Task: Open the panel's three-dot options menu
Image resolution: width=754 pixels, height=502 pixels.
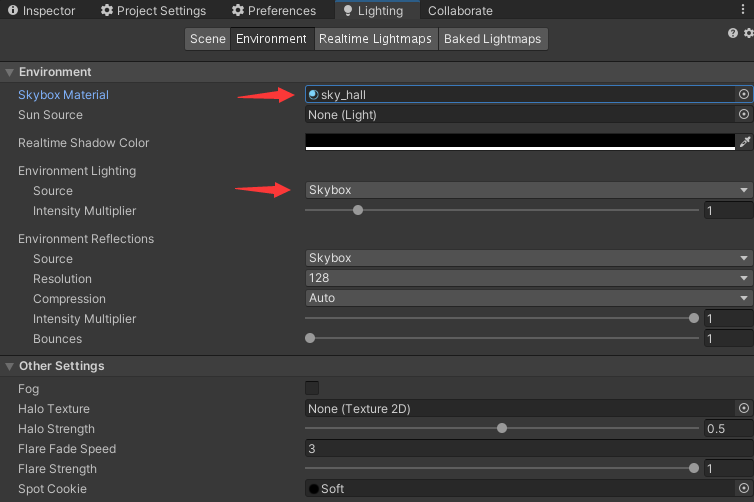Action: tap(743, 10)
